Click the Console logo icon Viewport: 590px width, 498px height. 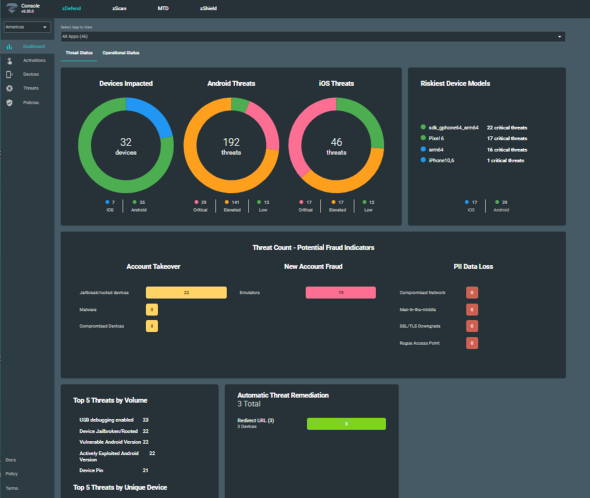tap(12, 8)
